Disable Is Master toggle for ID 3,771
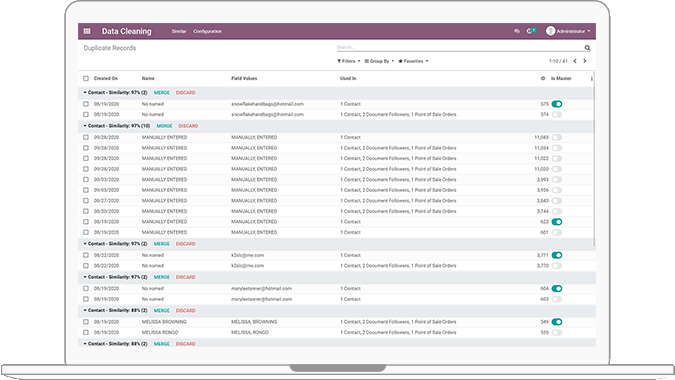 (557, 255)
